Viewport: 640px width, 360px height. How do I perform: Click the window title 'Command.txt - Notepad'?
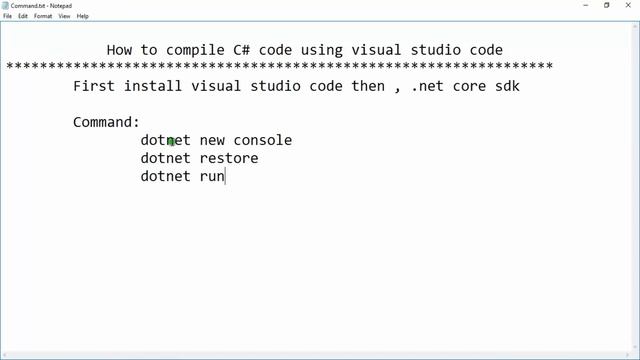pyautogui.click(x=41, y=6)
